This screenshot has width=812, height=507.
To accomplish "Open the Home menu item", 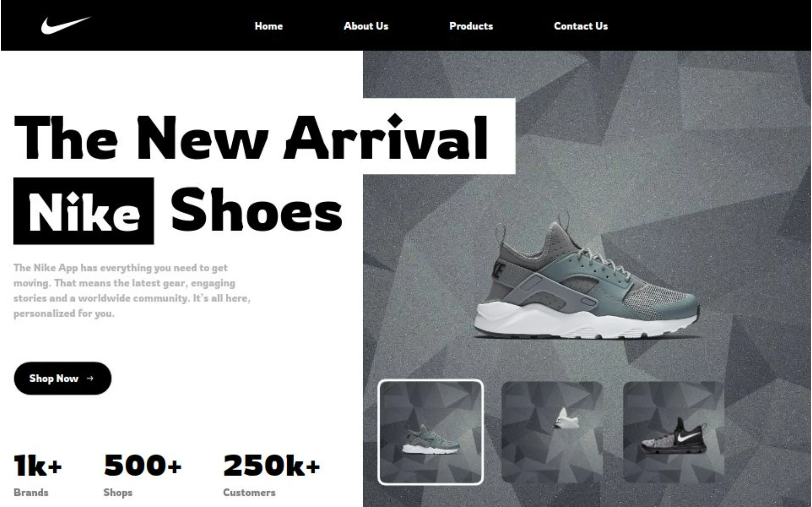I will [269, 26].
